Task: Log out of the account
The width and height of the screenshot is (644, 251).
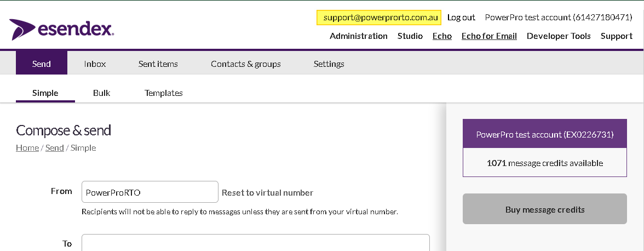Action: (461, 18)
